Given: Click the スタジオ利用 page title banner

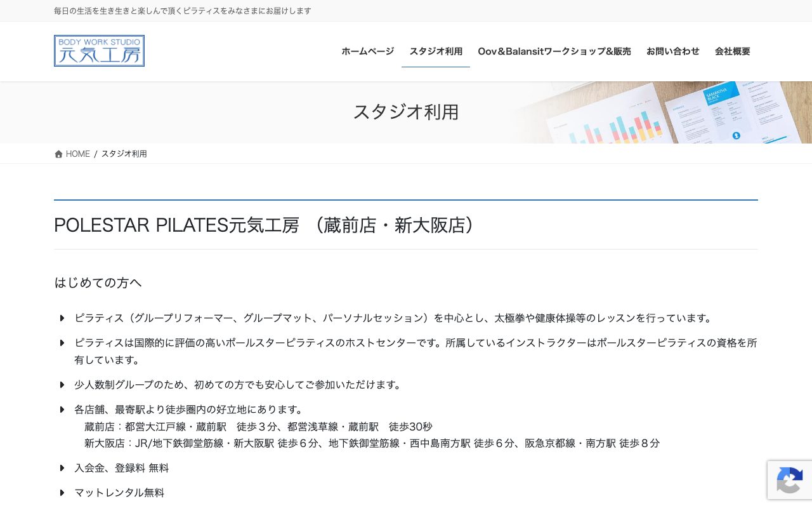Looking at the screenshot, I should 406,112.
